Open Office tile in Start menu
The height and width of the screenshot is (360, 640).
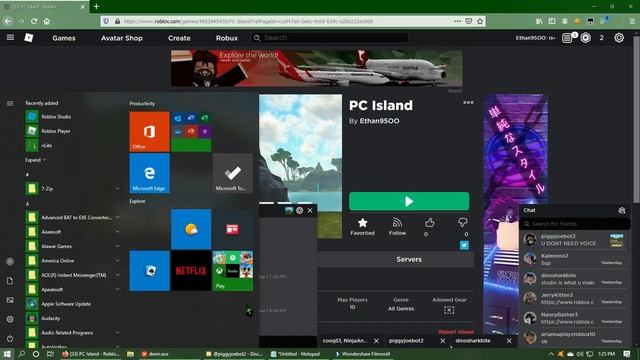point(149,131)
